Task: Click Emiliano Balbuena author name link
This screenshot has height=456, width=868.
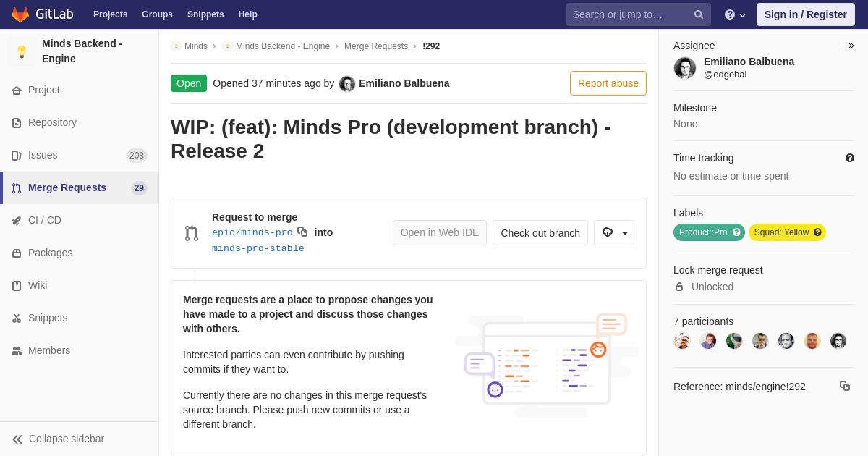Action: (x=404, y=83)
